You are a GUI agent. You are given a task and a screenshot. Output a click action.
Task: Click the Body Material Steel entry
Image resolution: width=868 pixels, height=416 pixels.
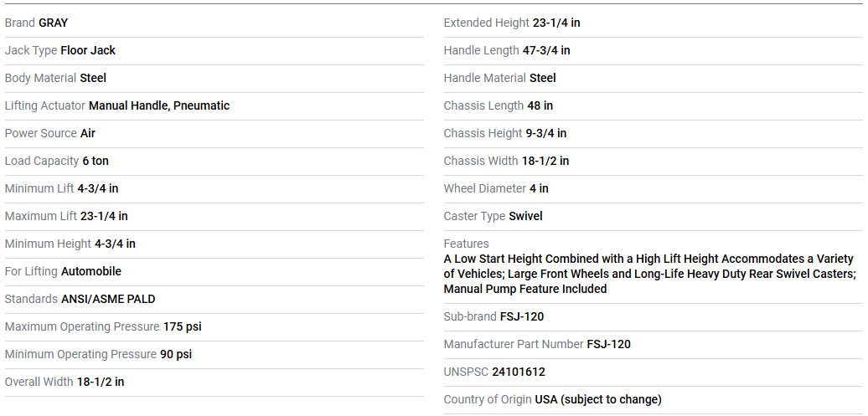point(55,78)
